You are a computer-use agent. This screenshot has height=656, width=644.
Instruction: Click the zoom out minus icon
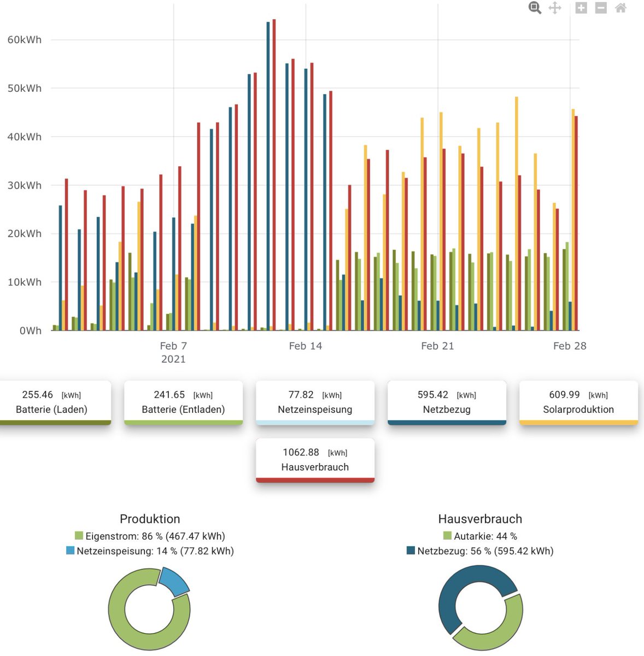click(x=601, y=8)
